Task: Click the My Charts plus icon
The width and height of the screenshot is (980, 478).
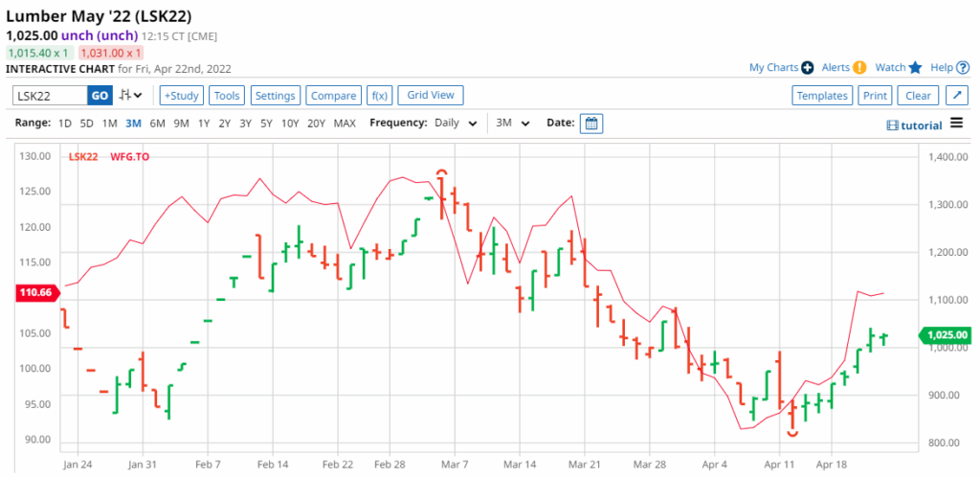Action: tap(807, 67)
